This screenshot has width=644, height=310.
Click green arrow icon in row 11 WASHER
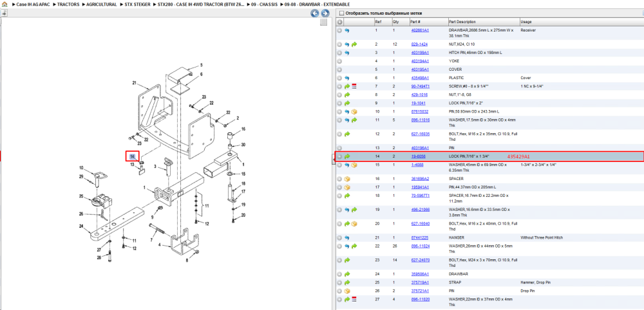354,120
